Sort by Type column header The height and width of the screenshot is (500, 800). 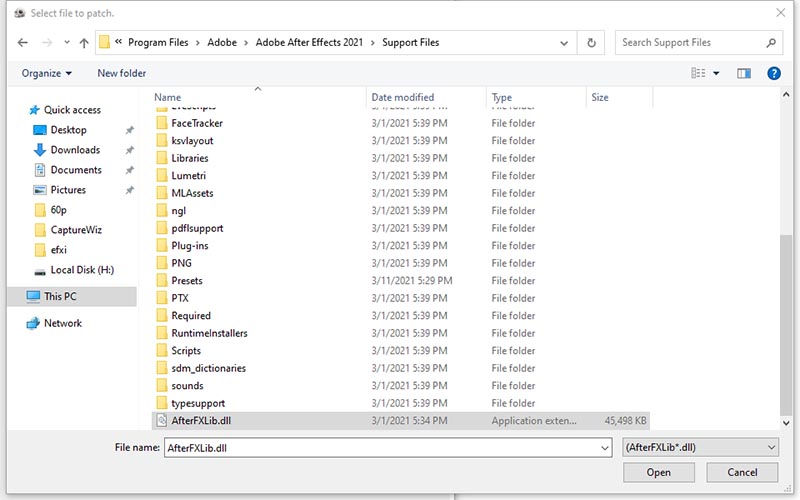[502, 97]
